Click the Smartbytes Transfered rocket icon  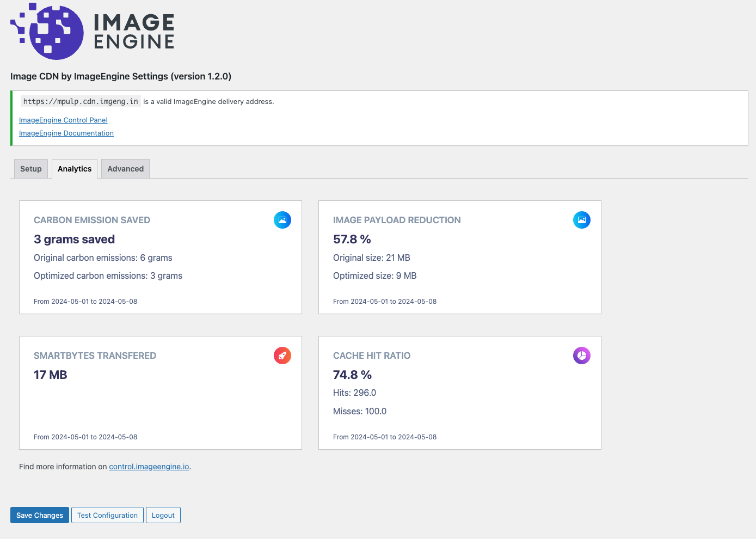tap(282, 356)
